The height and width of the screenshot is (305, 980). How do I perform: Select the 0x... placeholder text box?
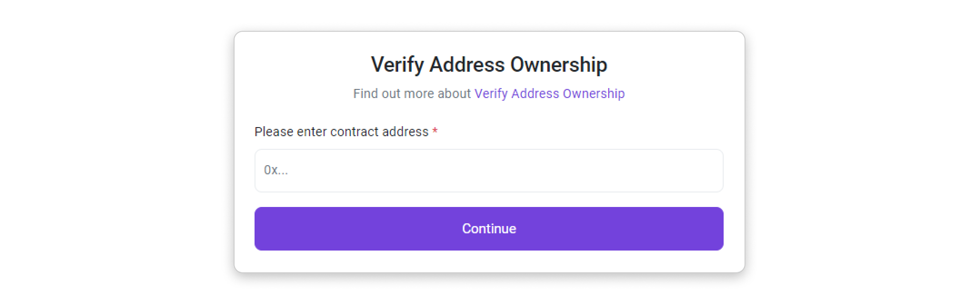click(489, 171)
